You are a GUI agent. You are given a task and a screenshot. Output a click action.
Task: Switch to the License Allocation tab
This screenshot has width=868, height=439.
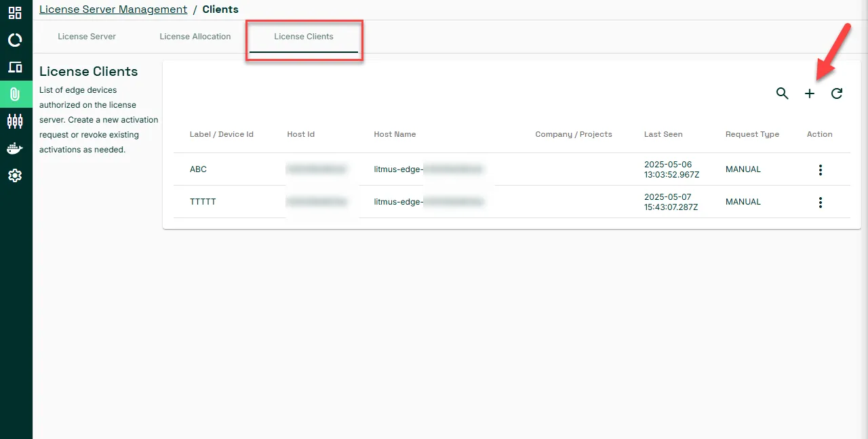[x=195, y=37]
